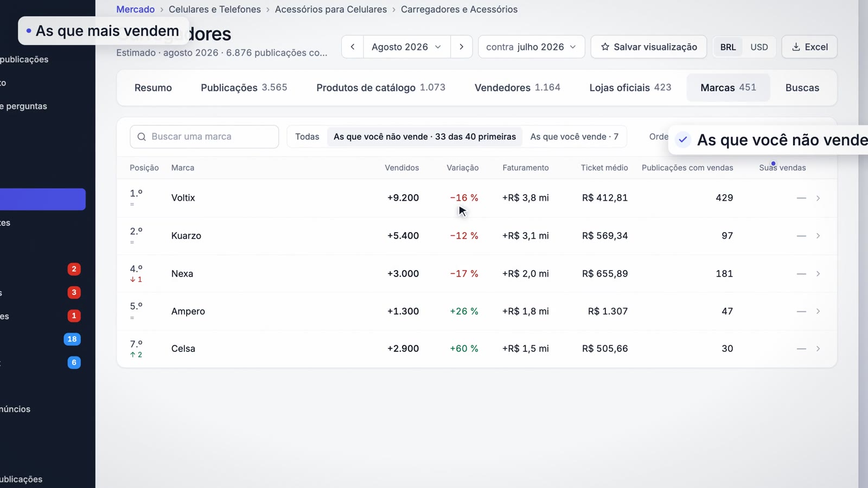
Task: Open the Agosto 2026 period dropdown
Action: (x=407, y=47)
